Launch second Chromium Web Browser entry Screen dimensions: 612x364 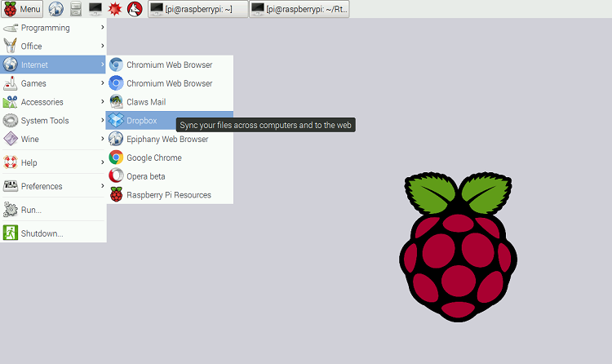[x=170, y=83]
